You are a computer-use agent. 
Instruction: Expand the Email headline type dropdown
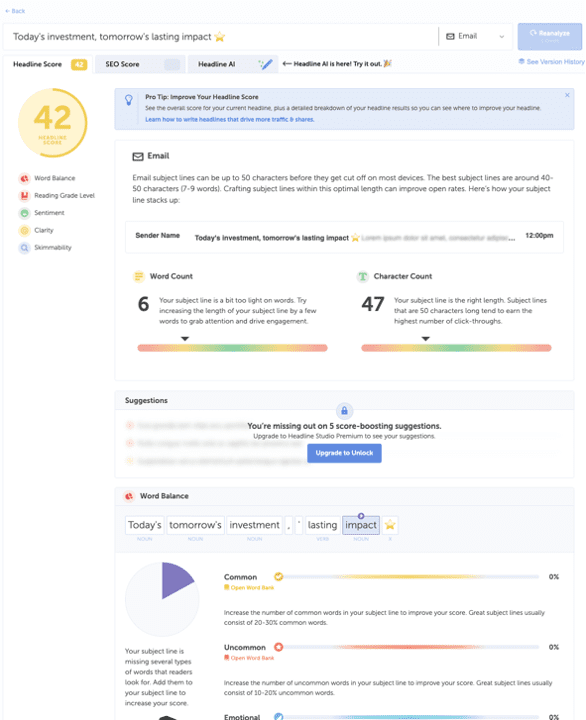476,36
